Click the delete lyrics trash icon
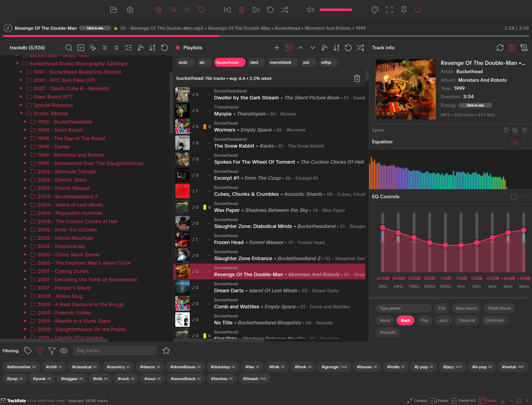 tap(524, 130)
